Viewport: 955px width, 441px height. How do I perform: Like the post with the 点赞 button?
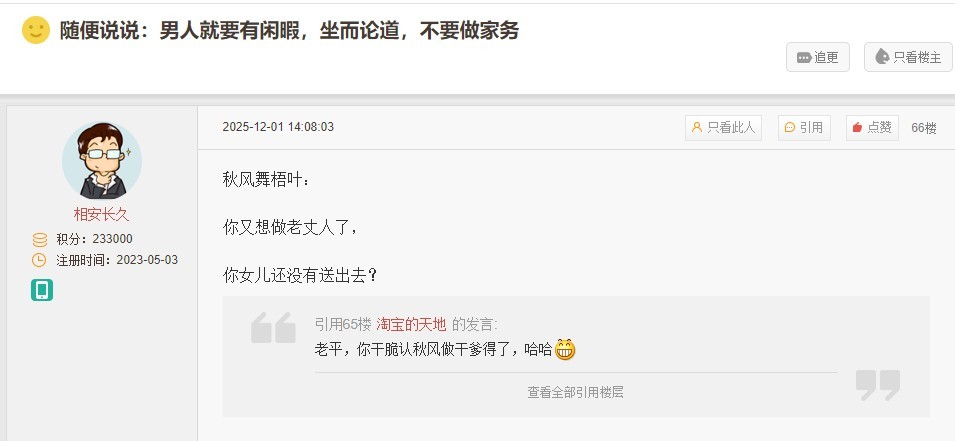872,127
